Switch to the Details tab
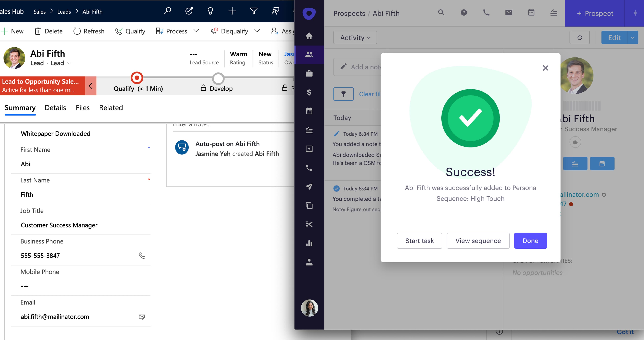This screenshot has width=644, height=340. pos(55,108)
